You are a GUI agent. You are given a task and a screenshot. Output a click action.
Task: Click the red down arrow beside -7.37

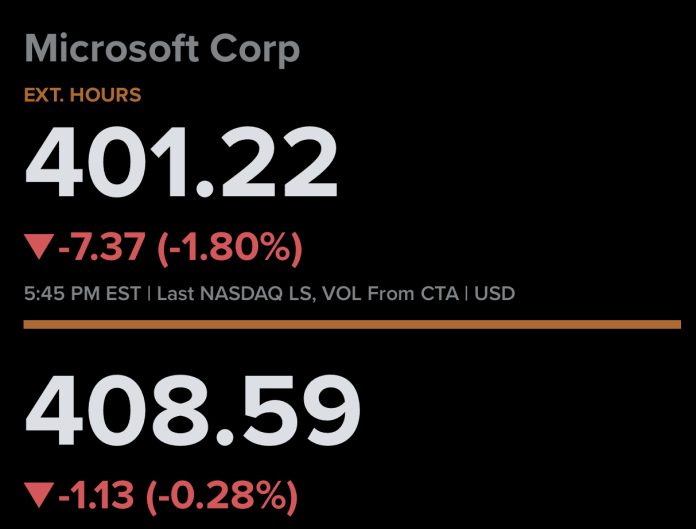[x=38, y=247]
